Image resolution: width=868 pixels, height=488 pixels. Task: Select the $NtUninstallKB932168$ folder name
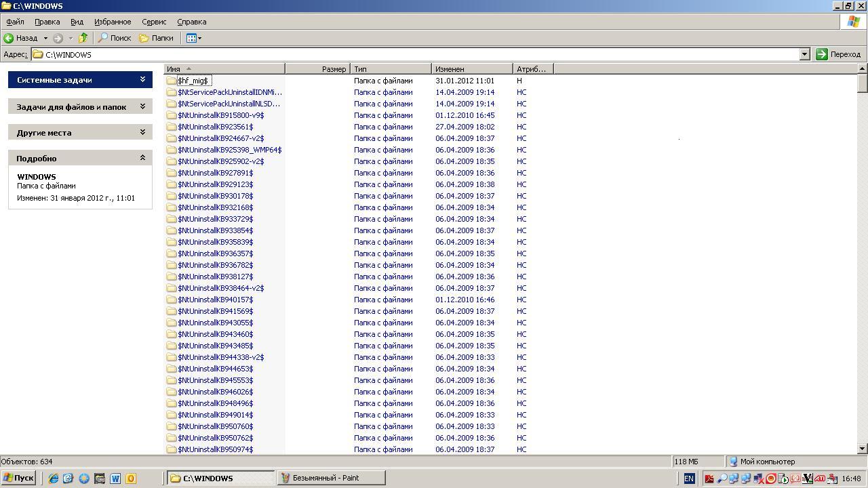point(216,207)
